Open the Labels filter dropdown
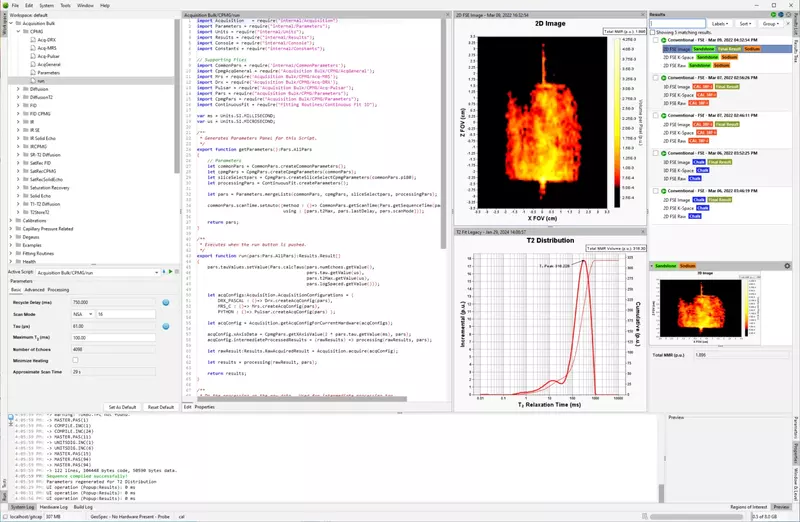 (x=719, y=23)
